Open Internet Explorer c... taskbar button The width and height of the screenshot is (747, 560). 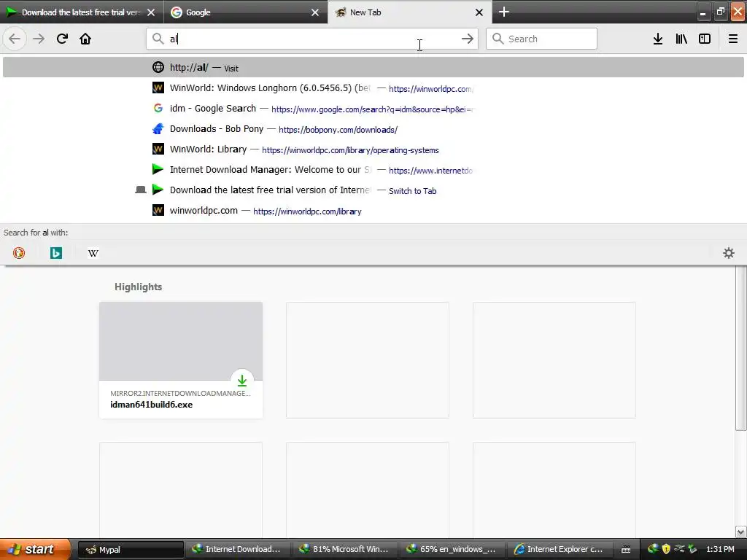(x=560, y=550)
